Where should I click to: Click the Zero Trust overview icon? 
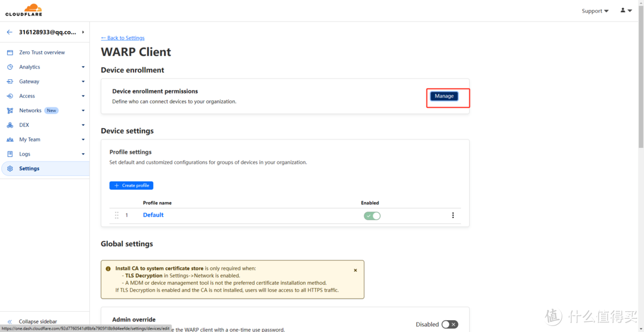pos(10,52)
